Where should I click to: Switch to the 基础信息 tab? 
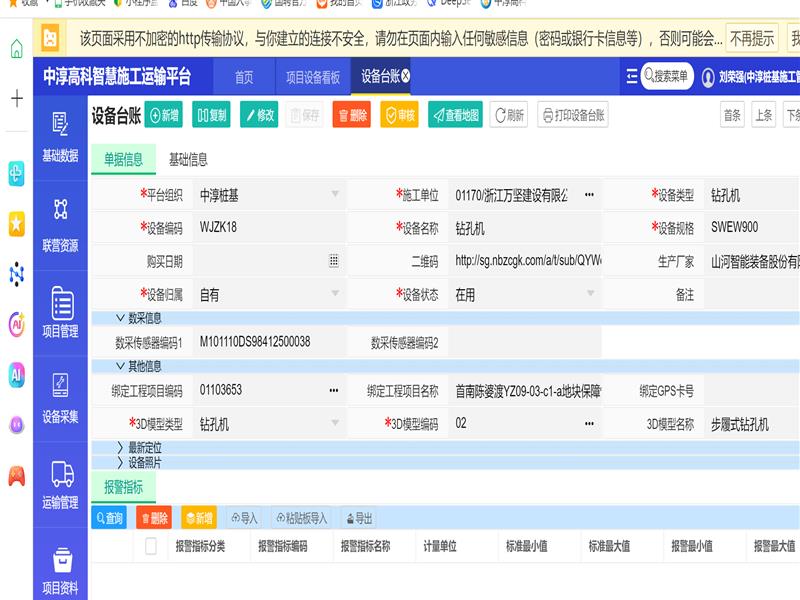pos(188,160)
